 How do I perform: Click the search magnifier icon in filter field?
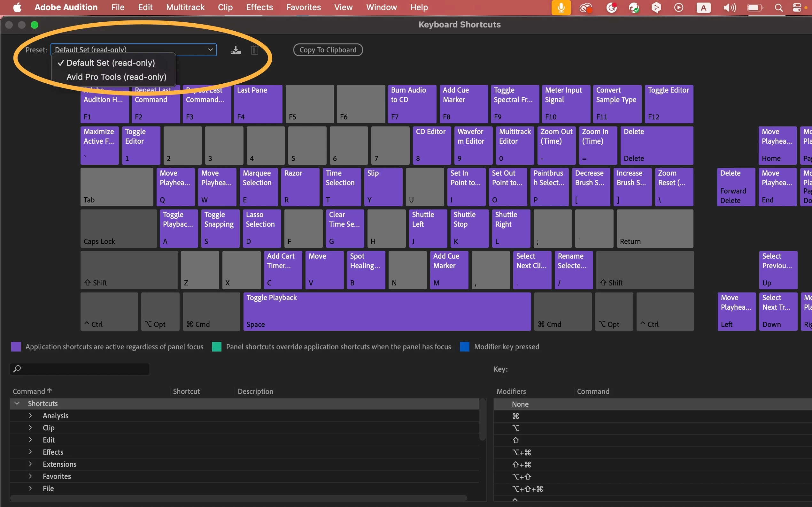pyautogui.click(x=17, y=369)
